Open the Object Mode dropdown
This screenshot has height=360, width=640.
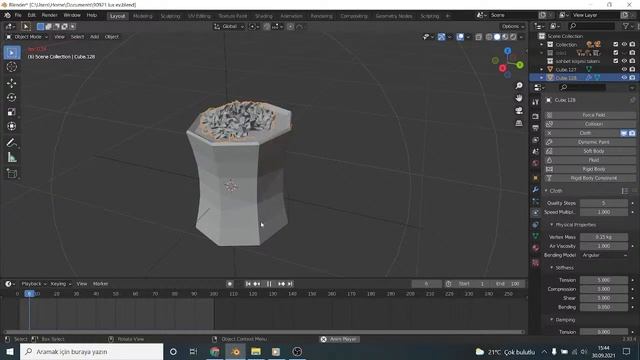click(27, 37)
